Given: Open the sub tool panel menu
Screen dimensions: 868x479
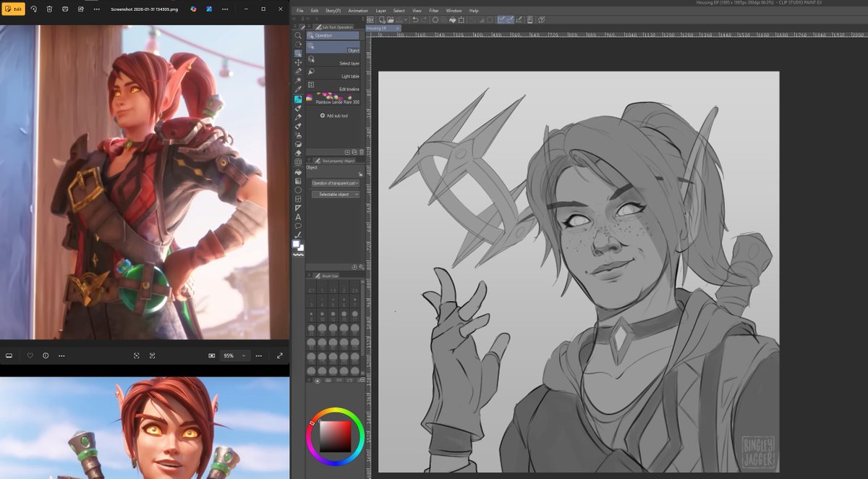Looking at the screenshot, I should click(x=309, y=27).
